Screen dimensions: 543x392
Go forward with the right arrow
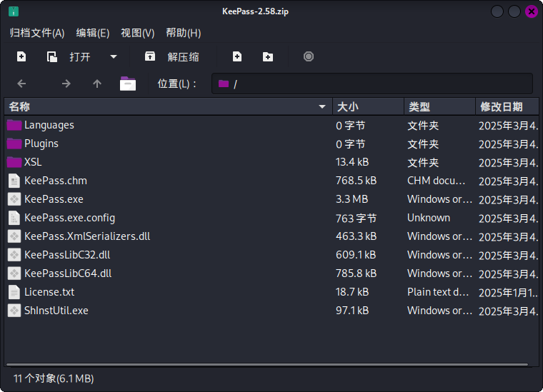(66, 84)
